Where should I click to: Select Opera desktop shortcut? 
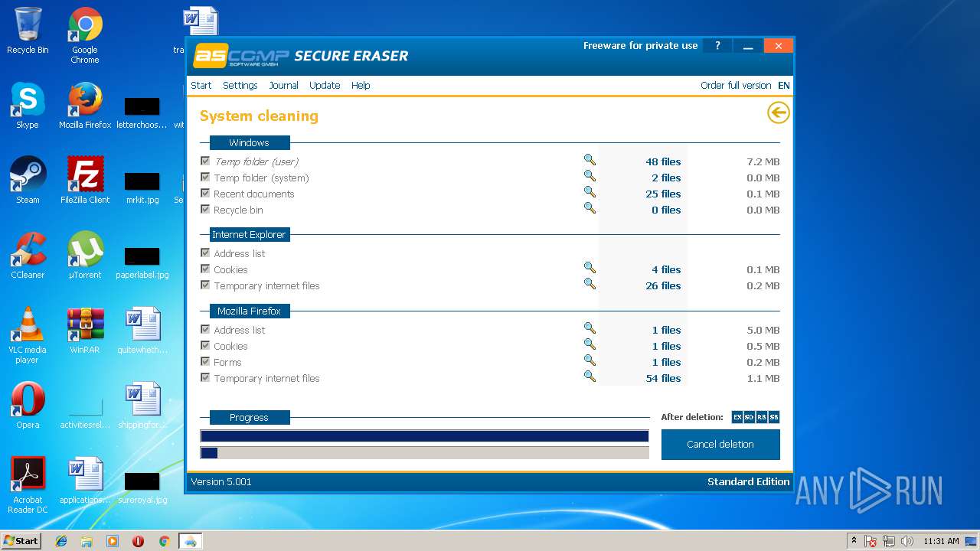pos(28,406)
